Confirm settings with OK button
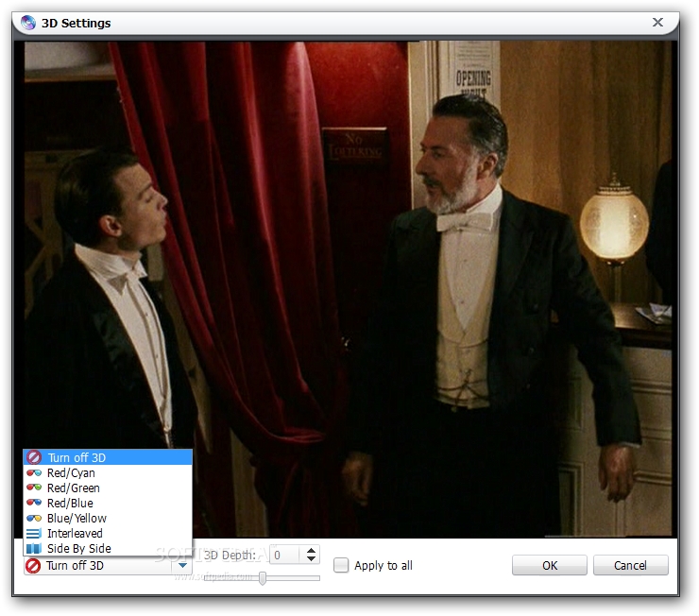This screenshot has height=616, width=699. 549,565
